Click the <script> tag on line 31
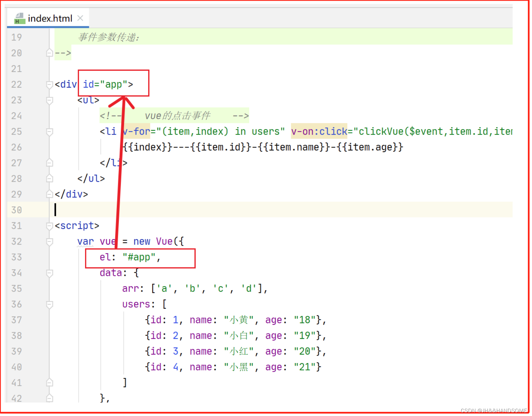The image size is (532, 416). [x=77, y=226]
